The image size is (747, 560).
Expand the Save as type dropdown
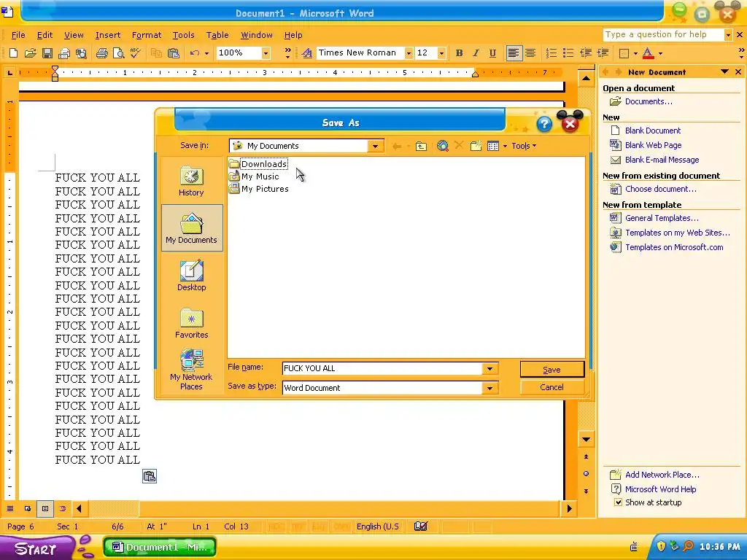489,388
